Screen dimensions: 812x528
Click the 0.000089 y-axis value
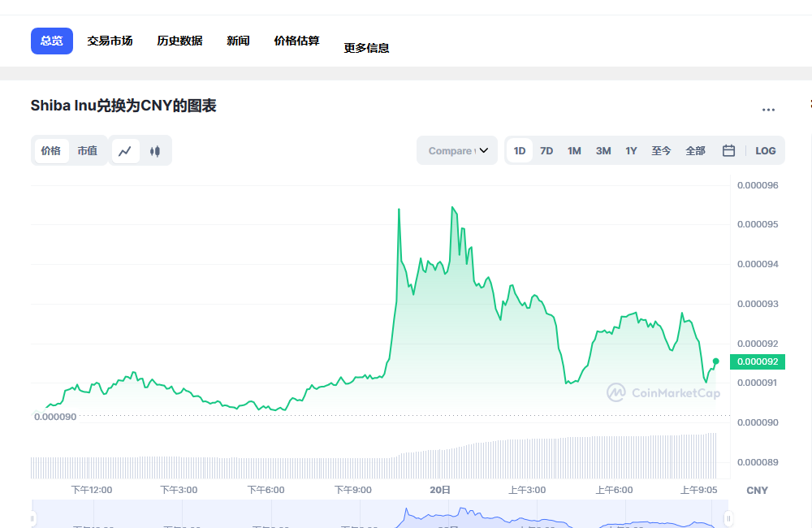pyautogui.click(x=758, y=462)
